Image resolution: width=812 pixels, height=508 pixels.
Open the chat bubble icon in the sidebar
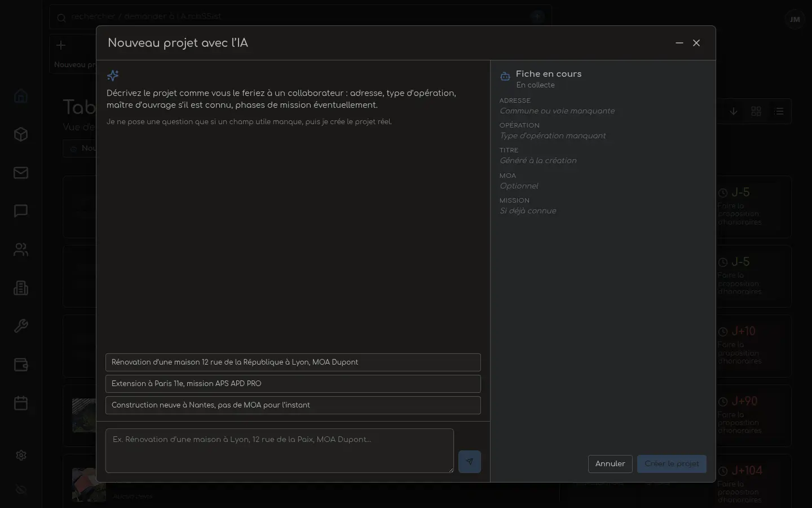pyautogui.click(x=21, y=211)
